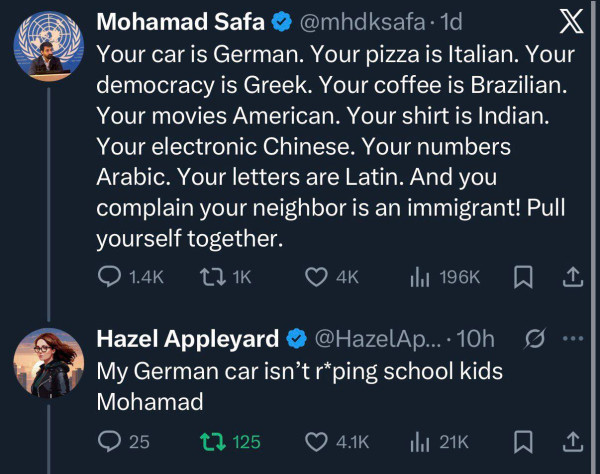The image size is (600, 474).
Task: Open more options on Hazel's reply
Action: tap(572, 339)
